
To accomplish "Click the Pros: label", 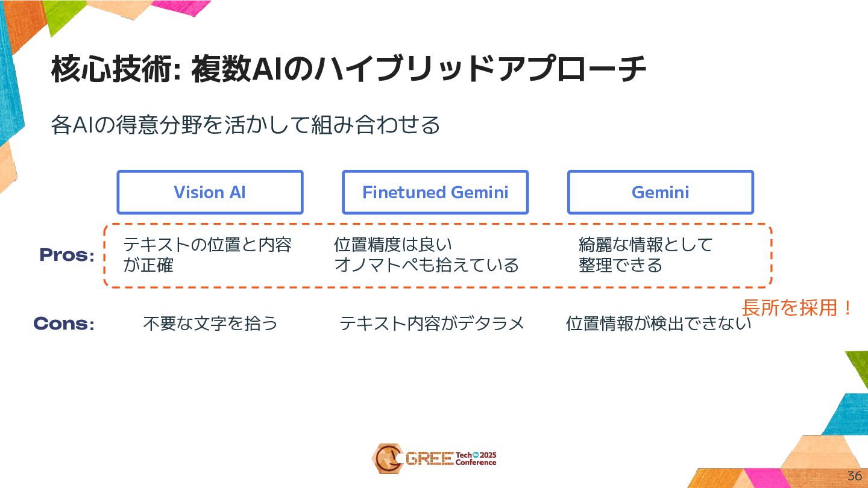I will [67, 255].
